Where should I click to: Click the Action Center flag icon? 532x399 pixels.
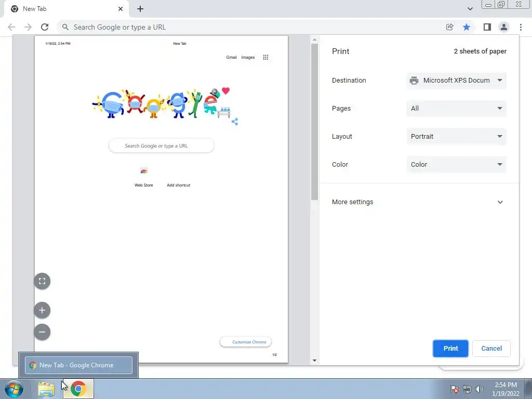tap(455, 389)
